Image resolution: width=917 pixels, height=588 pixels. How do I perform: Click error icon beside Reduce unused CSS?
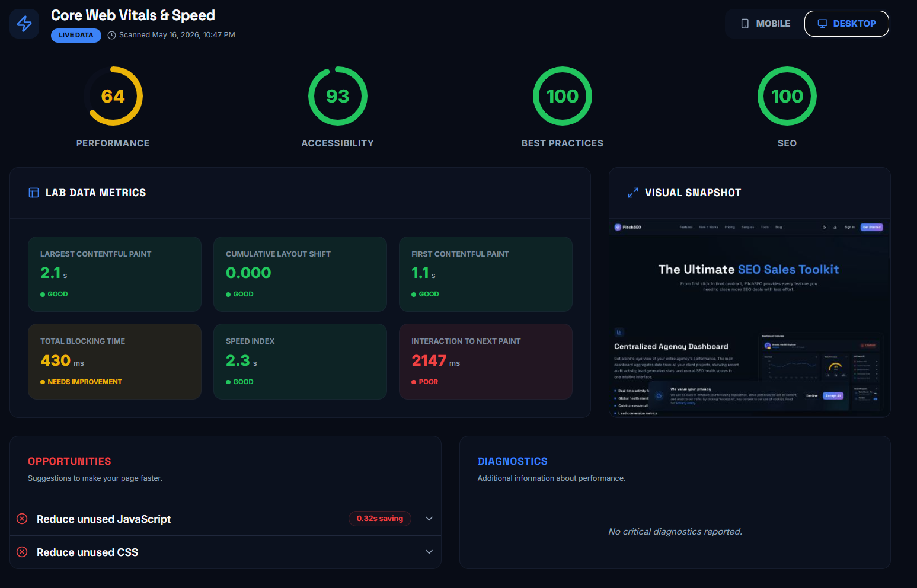[x=22, y=552]
